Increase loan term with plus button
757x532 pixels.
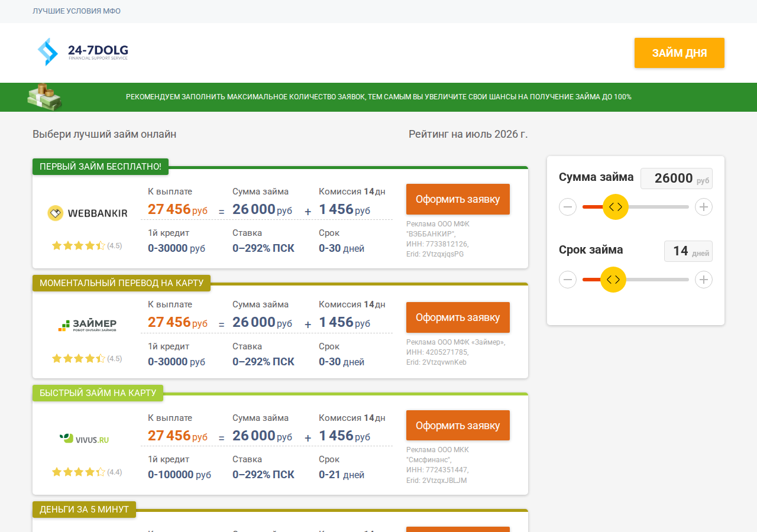pos(704,280)
